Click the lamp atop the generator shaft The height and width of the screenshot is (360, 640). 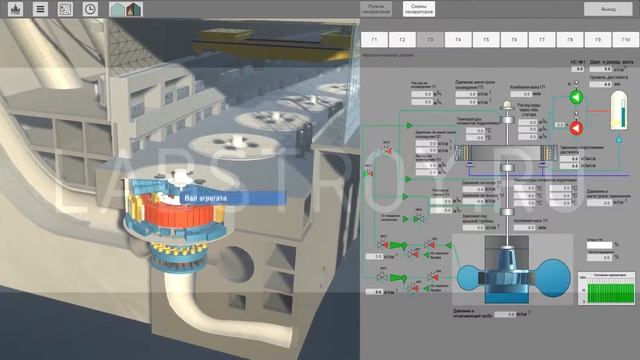pyautogui.click(x=507, y=105)
